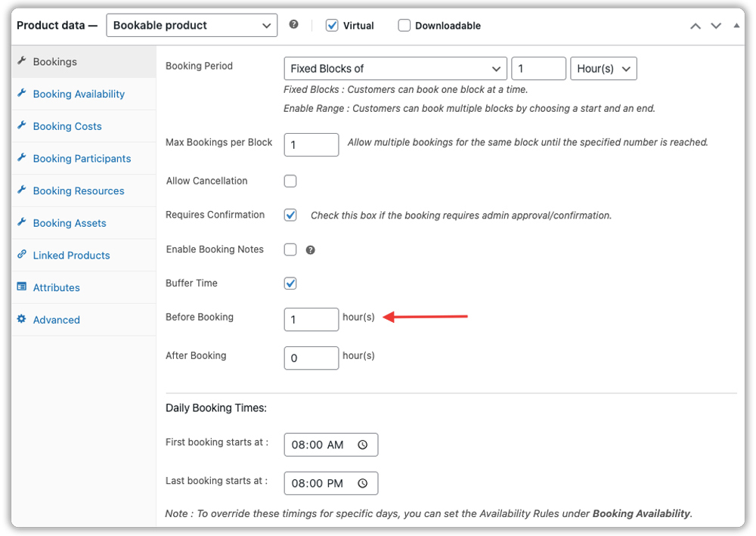Enable the Downloadable checkbox
This screenshot has height=536, width=756.
tap(404, 26)
